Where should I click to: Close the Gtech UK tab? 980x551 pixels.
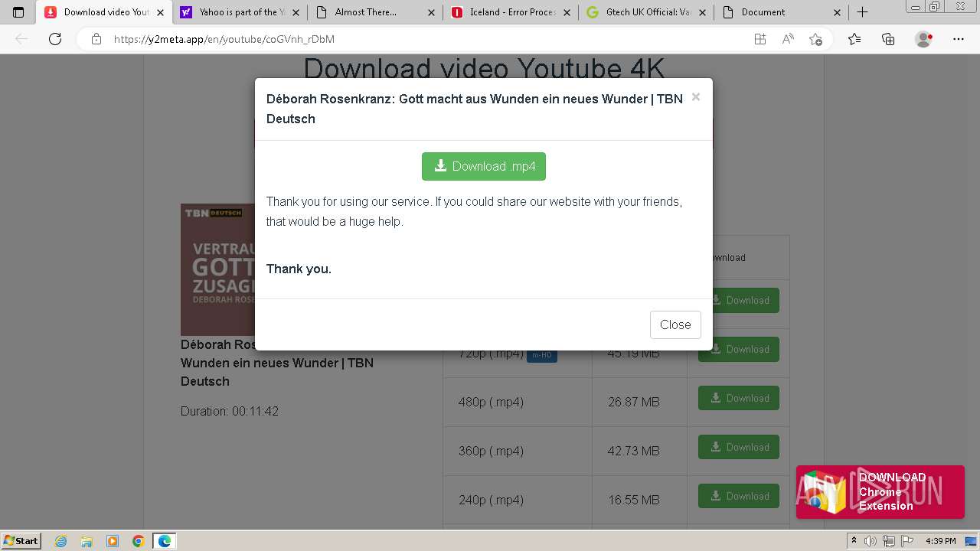pyautogui.click(x=701, y=12)
